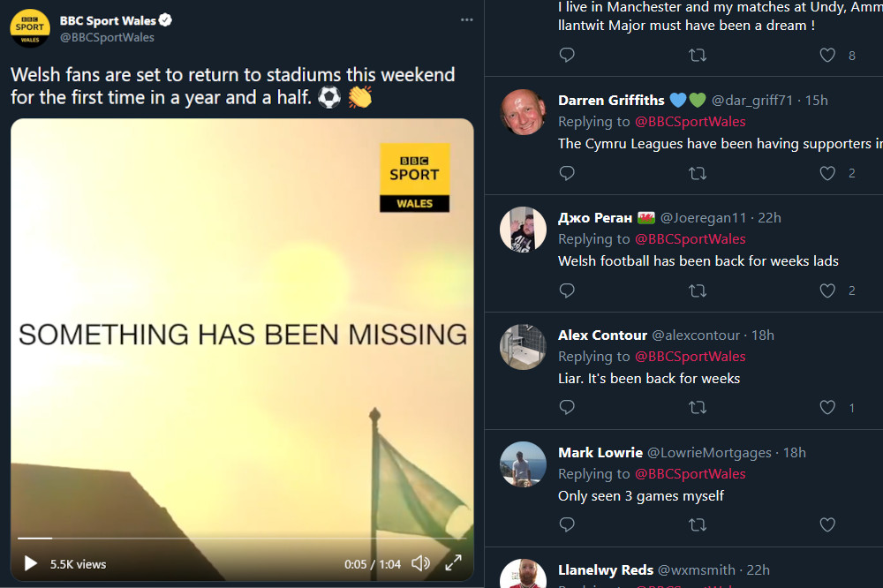Screen dimensions: 883x588
Task: Toggle the video volume speaker icon
Action: click(x=421, y=563)
